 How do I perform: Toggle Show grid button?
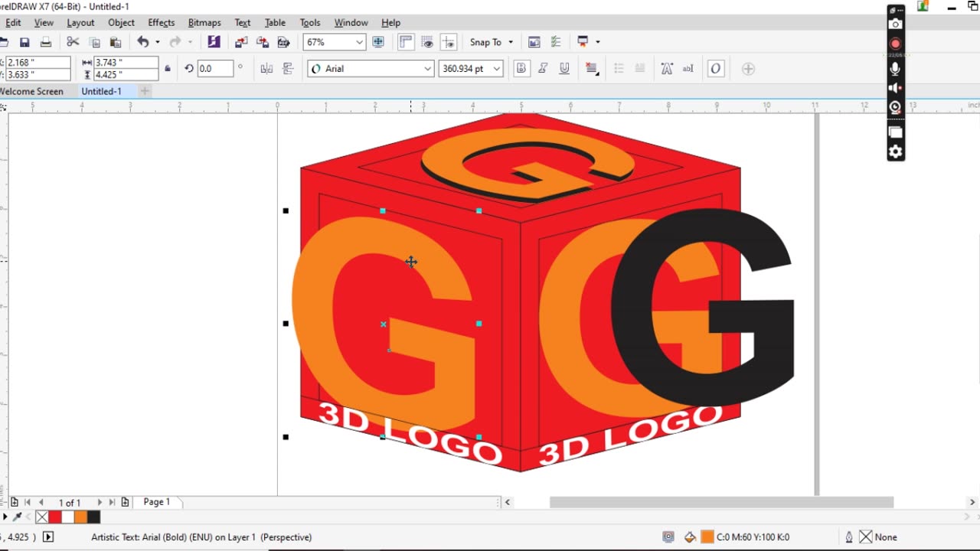point(427,43)
